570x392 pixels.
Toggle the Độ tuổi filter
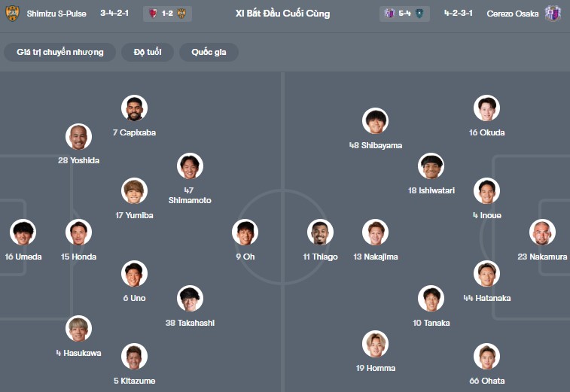[x=148, y=52]
